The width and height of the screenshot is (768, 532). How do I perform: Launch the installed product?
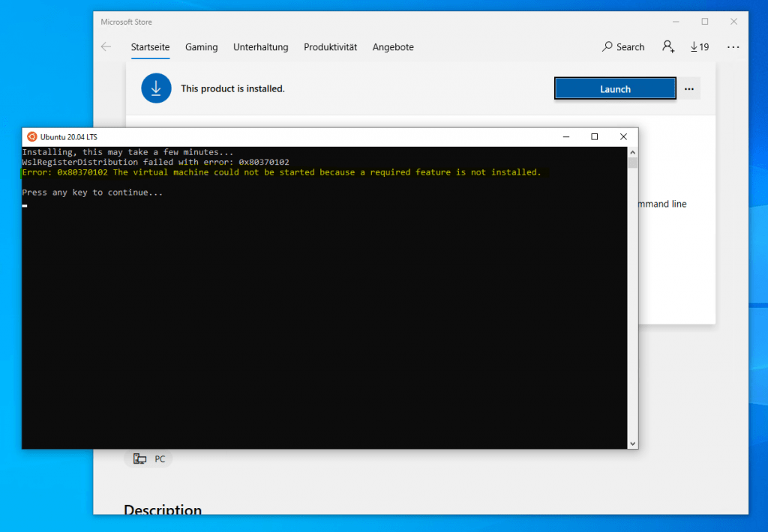point(615,88)
